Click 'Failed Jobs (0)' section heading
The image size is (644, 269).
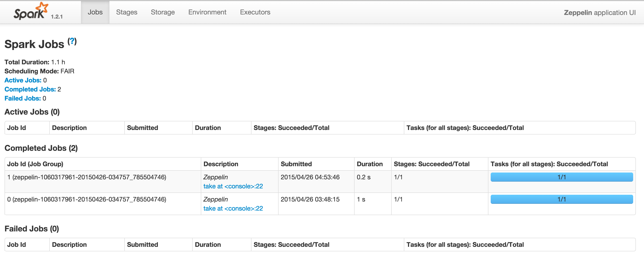click(32, 229)
